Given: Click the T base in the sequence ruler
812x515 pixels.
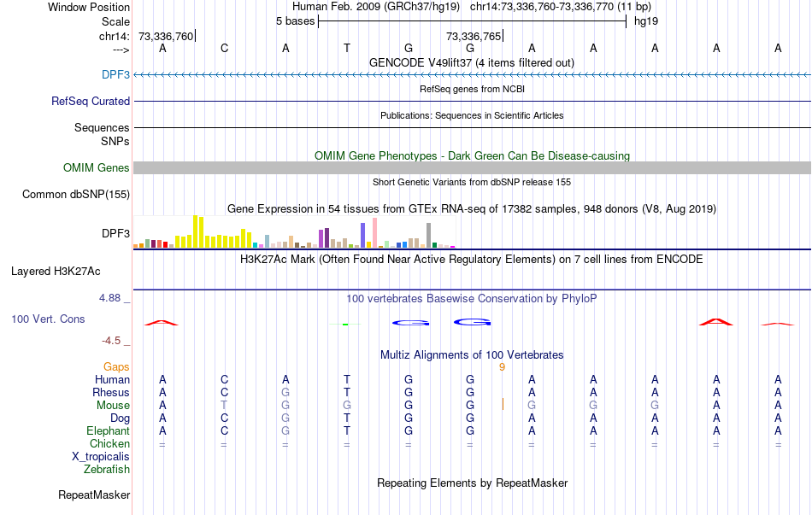Looking at the screenshot, I should pos(347,48).
